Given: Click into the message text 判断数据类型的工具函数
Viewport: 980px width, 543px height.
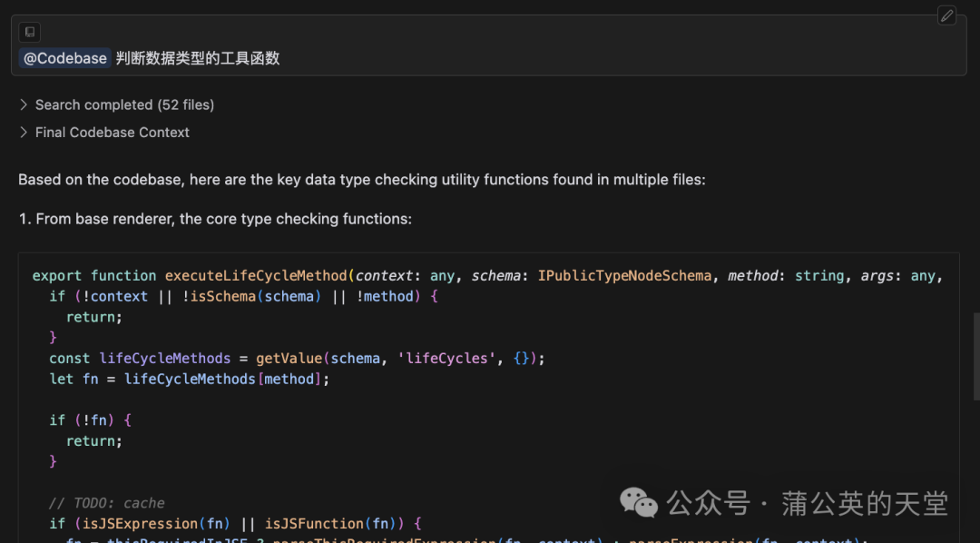Looking at the screenshot, I should click(198, 58).
